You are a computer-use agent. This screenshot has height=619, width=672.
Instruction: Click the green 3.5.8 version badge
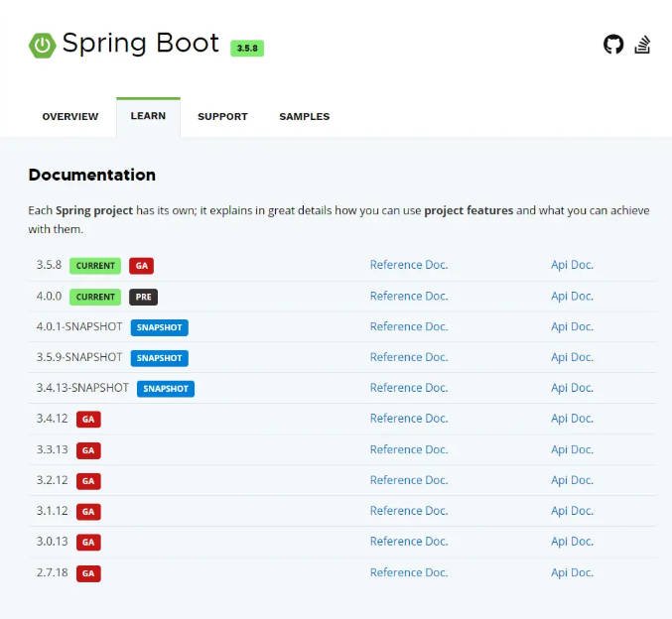point(247,48)
